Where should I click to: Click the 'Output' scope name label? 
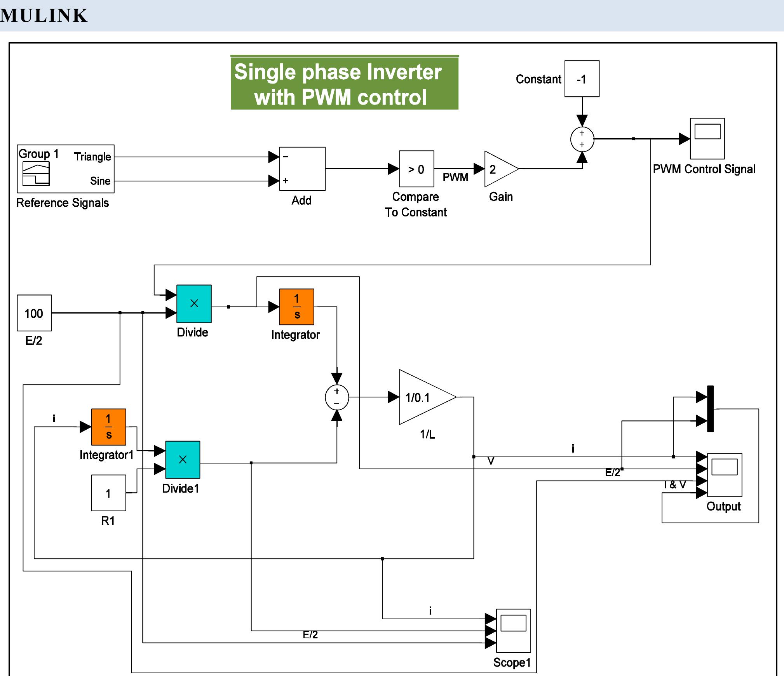(x=723, y=506)
